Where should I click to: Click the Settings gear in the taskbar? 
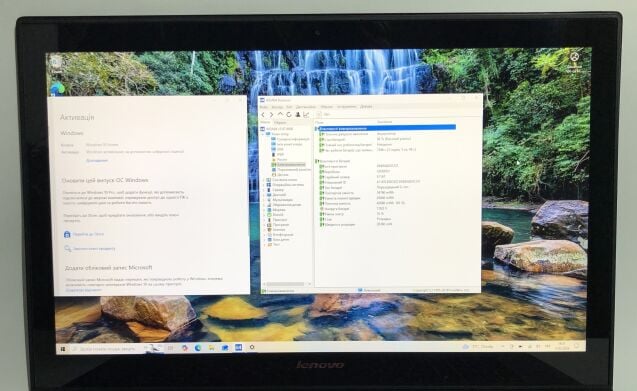(252, 347)
